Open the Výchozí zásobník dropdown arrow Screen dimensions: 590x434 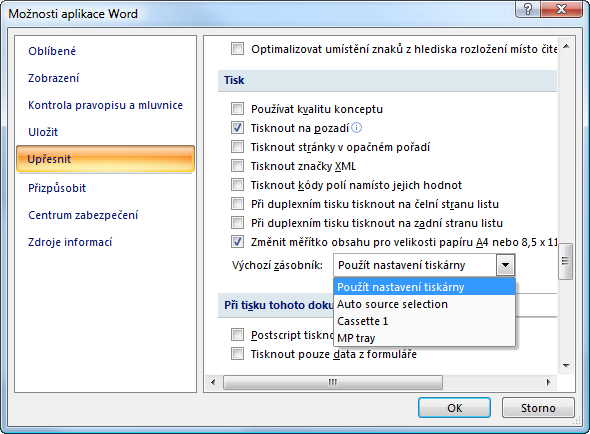click(x=505, y=265)
